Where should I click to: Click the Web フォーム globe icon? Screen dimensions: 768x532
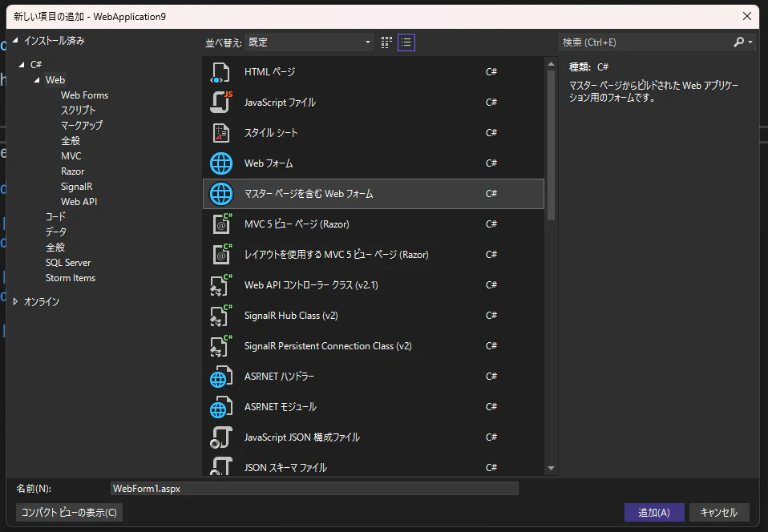[221, 163]
